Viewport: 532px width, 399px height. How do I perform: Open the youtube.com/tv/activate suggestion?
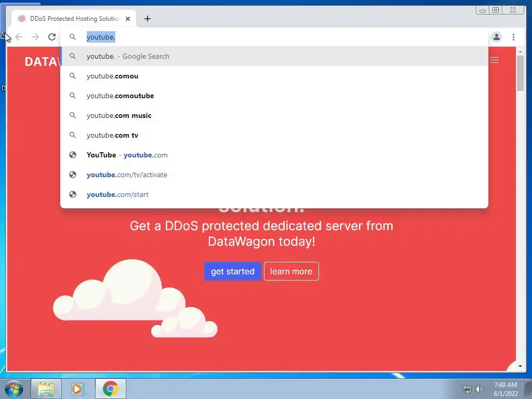click(x=274, y=175)
